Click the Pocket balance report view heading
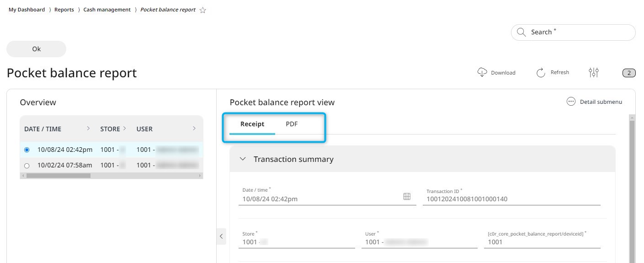Viewport: 644px width, 263px height. [282, 102]
